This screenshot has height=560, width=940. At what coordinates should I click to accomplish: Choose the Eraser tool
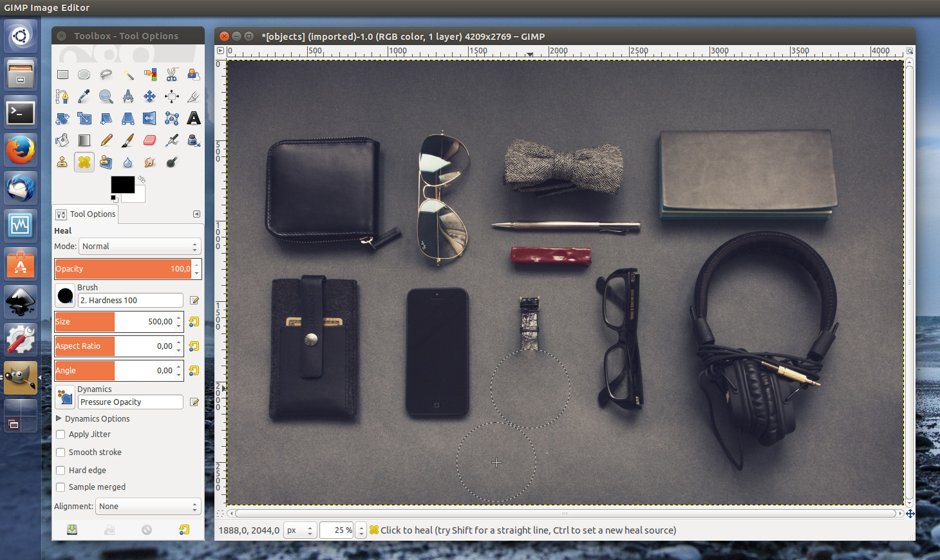(149, 140)
